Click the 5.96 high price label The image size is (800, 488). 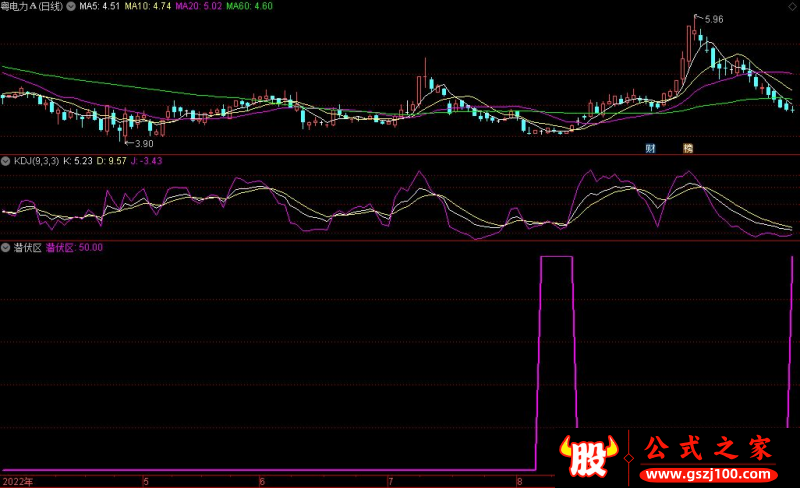(714, 19)
